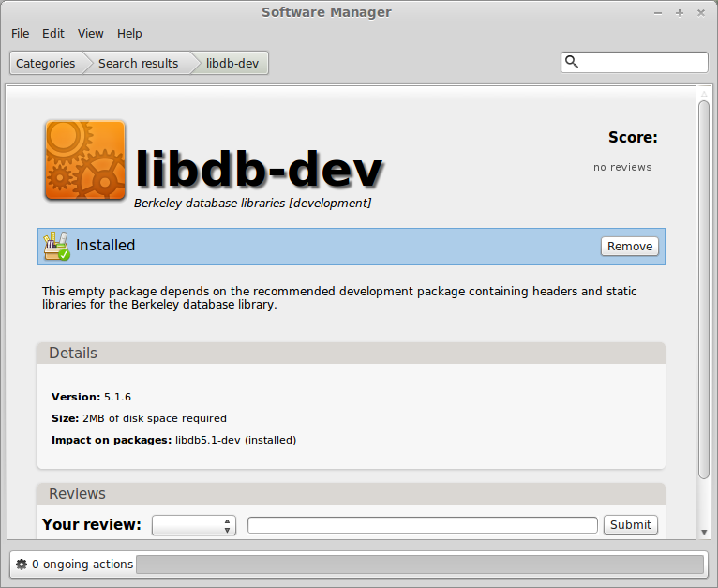This screenshot has width=718, height=588.
Task: Click the magnifying glass in the search box
Action: pyautogui.click(x=572, y=63)
